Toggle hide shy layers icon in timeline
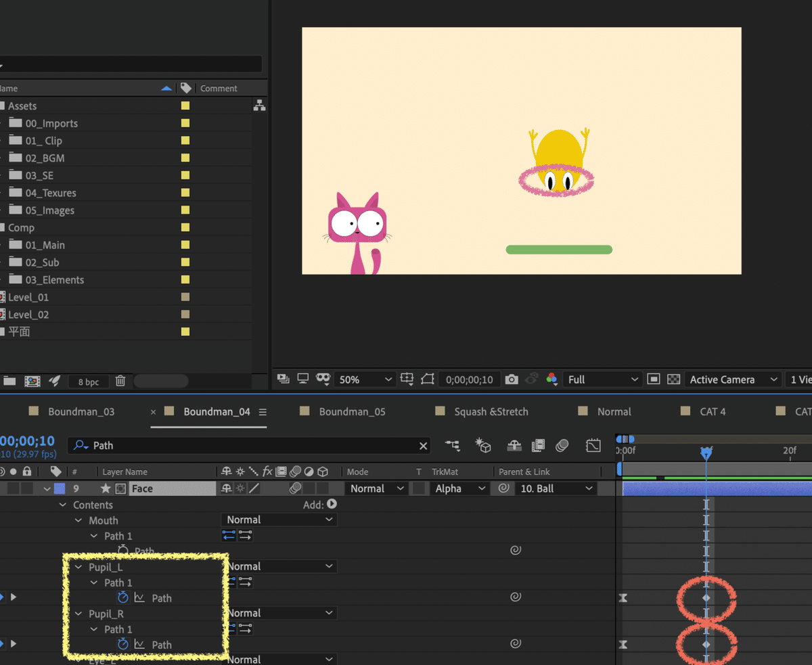The image size is (812, 665). [x=514, y=445]
